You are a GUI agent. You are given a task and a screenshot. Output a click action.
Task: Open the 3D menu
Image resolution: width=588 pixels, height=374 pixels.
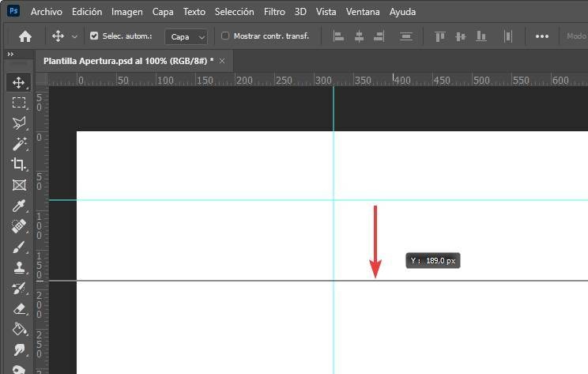[x=300, y=12]
